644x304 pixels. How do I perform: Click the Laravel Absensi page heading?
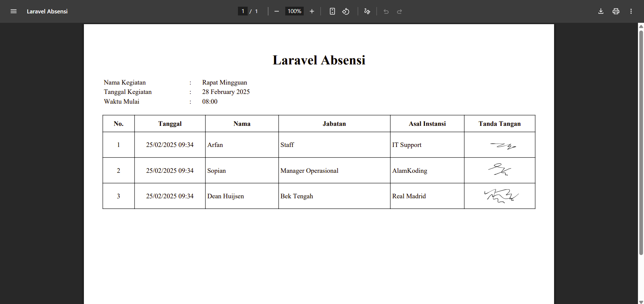319,60
